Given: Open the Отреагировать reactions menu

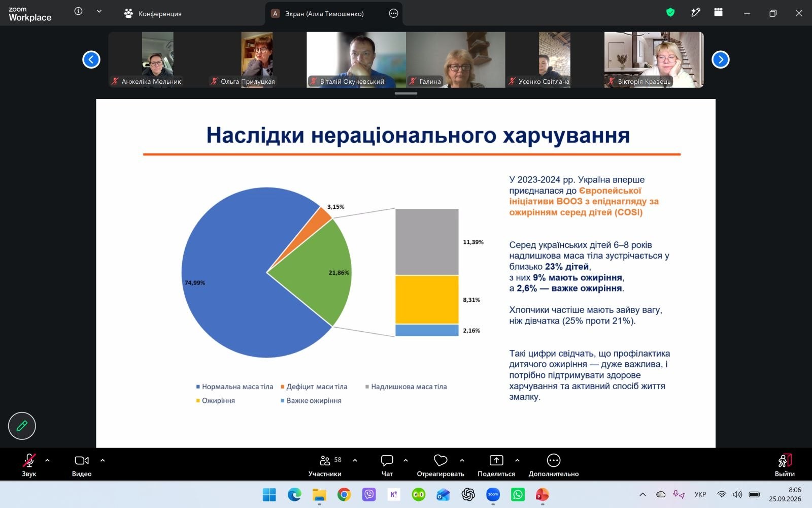Looking at the screenshot, I should pyautogui.click(x=441, y=465).
